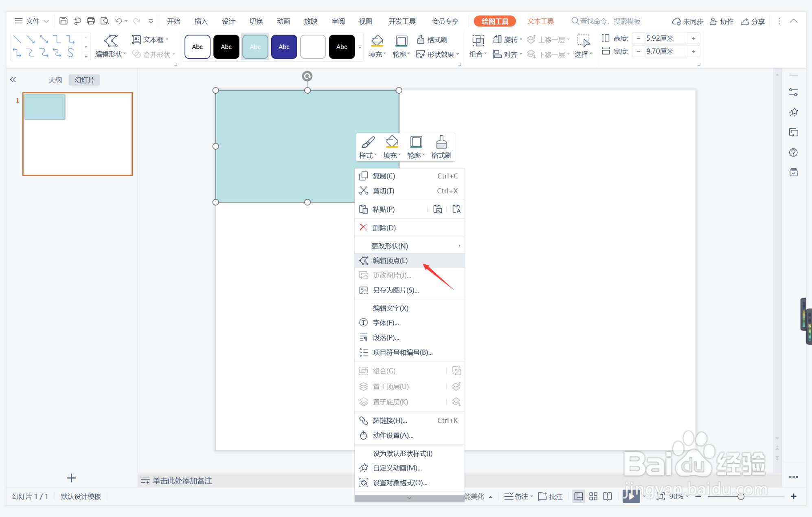The height and width of the screenshot is (517, 812).
Task: Expand the shape styles gallery arrow
Action: click(360, 47)
